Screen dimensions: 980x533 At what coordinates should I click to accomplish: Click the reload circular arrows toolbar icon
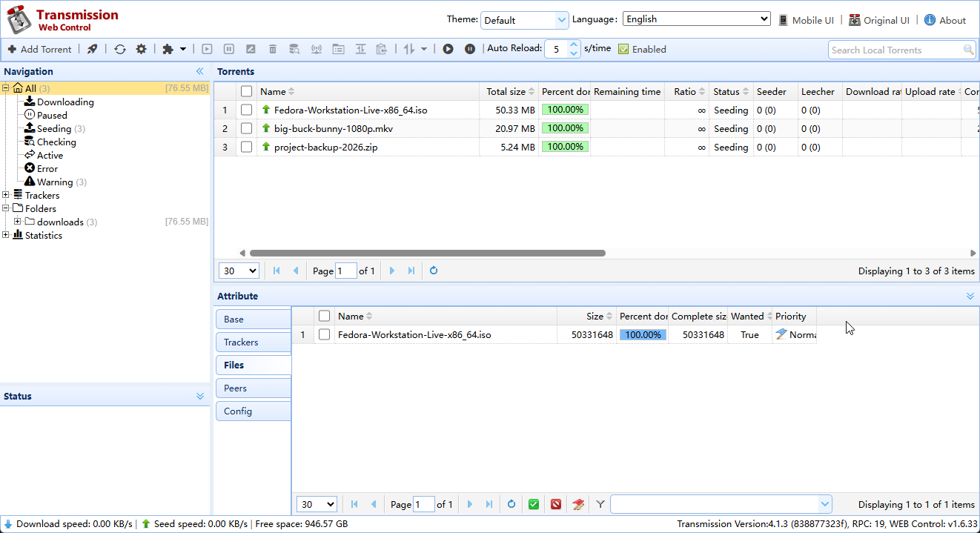coord(120,49)
